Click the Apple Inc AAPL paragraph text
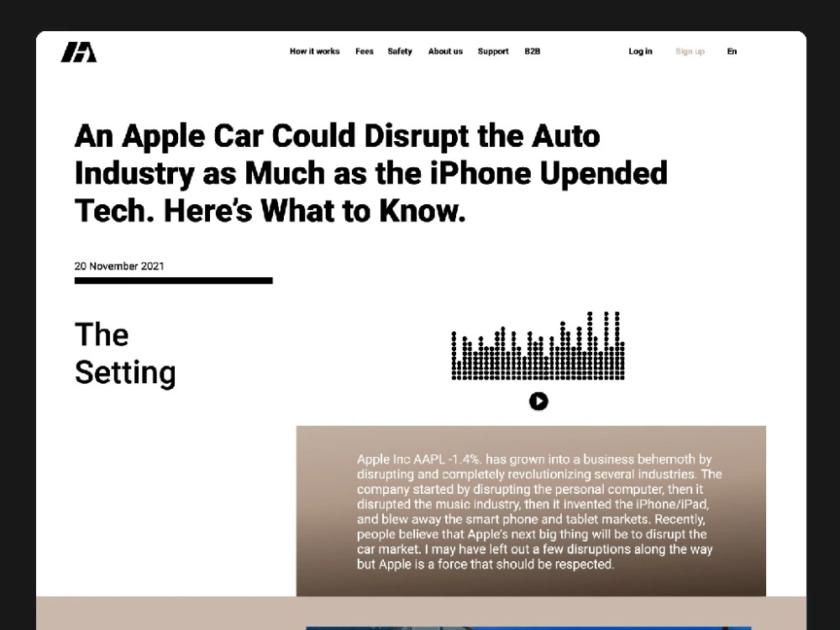 pyautogui.click(x=538, y=512)
